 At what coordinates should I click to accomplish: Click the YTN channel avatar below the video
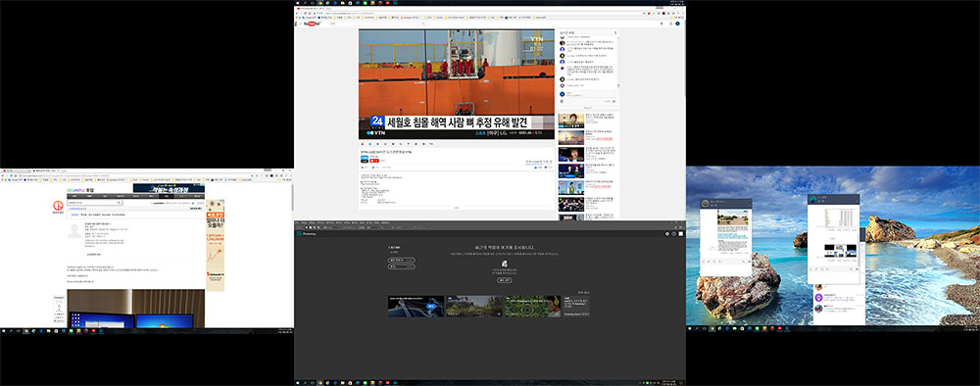[365, 159]
